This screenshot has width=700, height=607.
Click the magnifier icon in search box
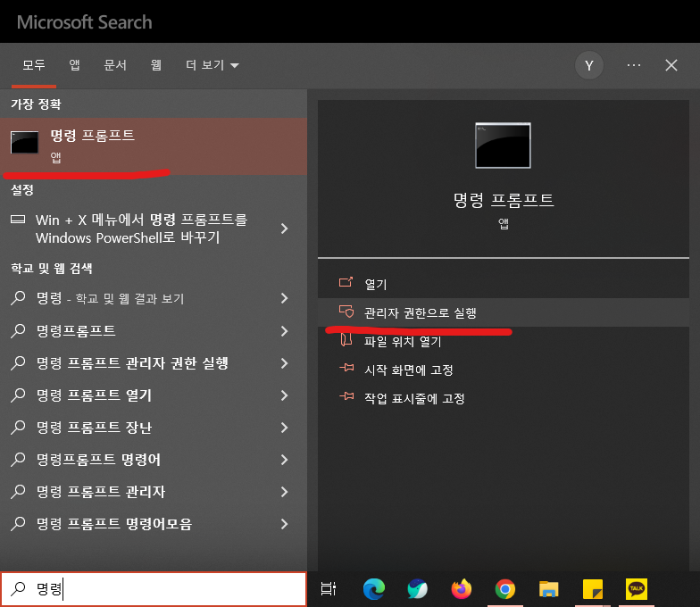[x=18, y=589]
